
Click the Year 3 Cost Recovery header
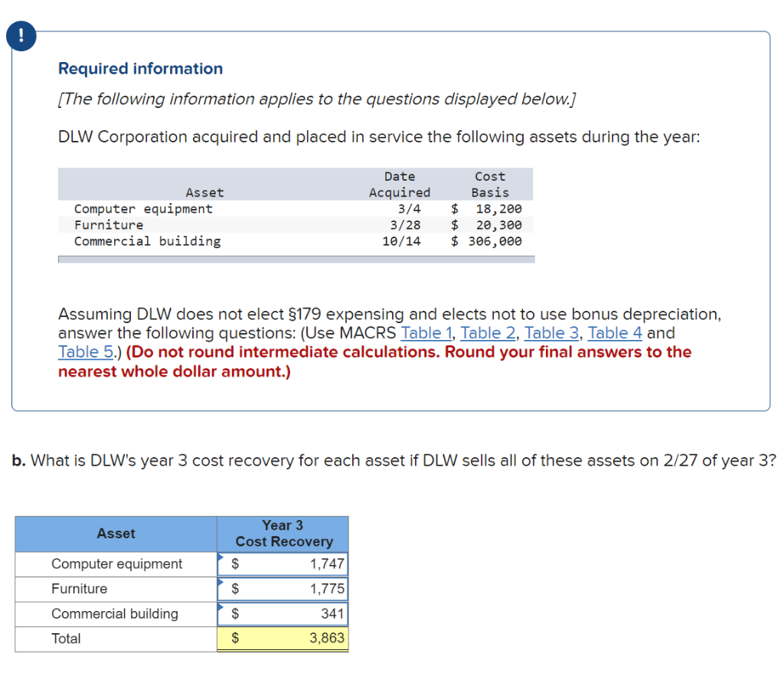(283, 534)
